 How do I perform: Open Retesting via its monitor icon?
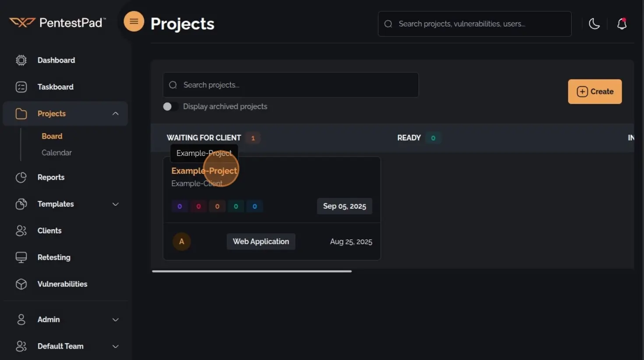[21, 257]
